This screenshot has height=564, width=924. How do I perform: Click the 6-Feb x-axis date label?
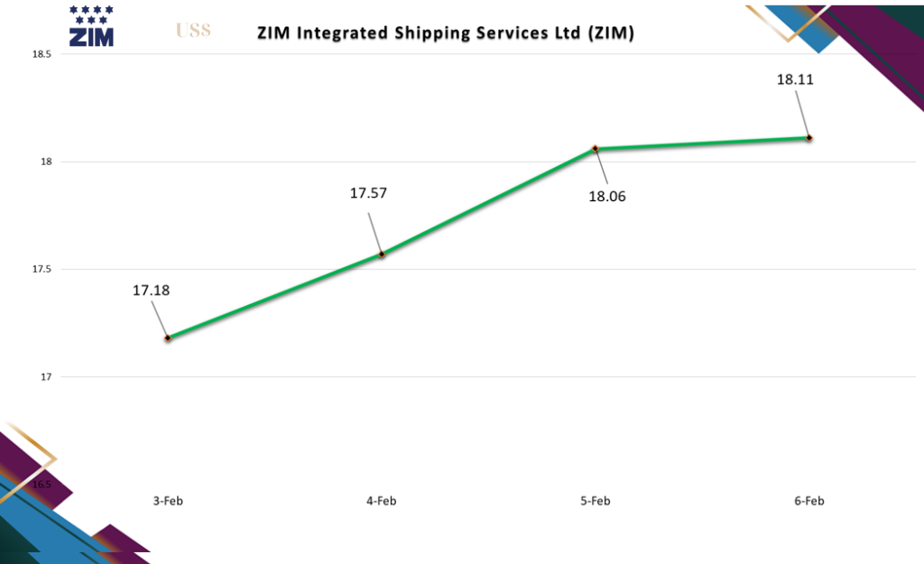(x=809, y=501)
